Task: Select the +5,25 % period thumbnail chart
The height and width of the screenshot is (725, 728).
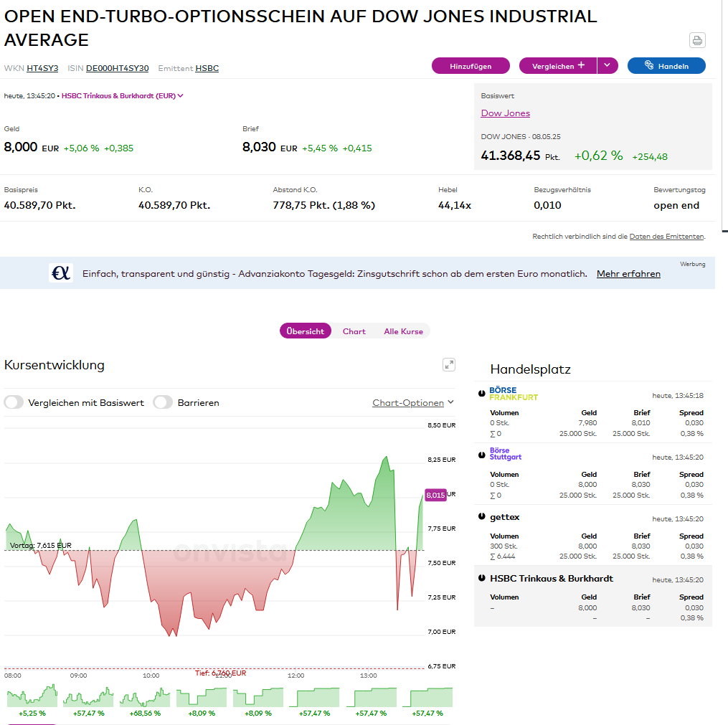Action: tap(32, 701)
